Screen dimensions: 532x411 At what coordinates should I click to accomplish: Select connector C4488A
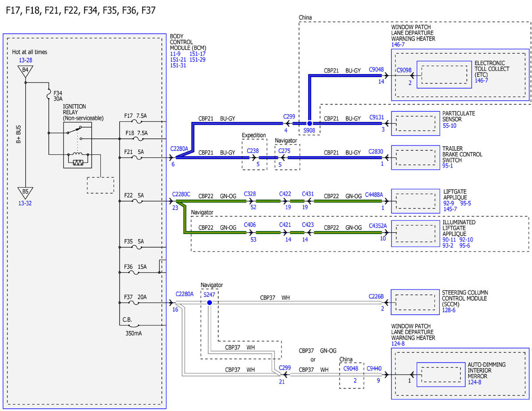(x=374, y=194)
